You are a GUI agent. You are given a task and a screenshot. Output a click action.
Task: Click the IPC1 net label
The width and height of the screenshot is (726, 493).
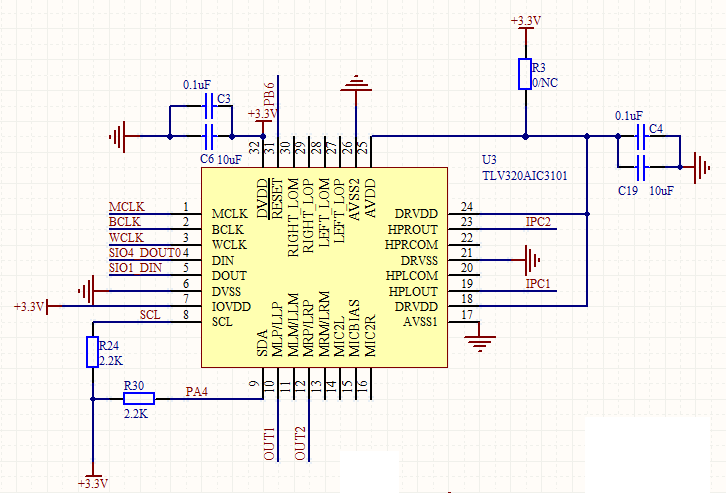pyautogui.click(x=538, y=283)
